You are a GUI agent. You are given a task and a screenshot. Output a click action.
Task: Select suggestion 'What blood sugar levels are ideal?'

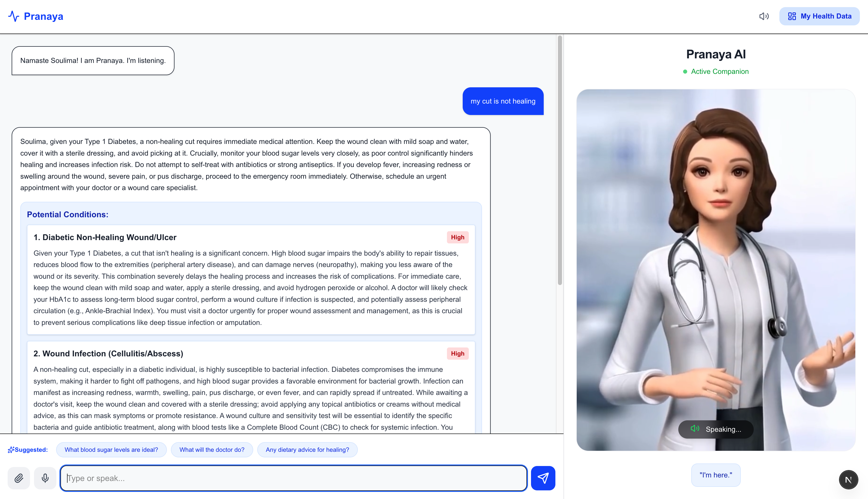[111, 449]
